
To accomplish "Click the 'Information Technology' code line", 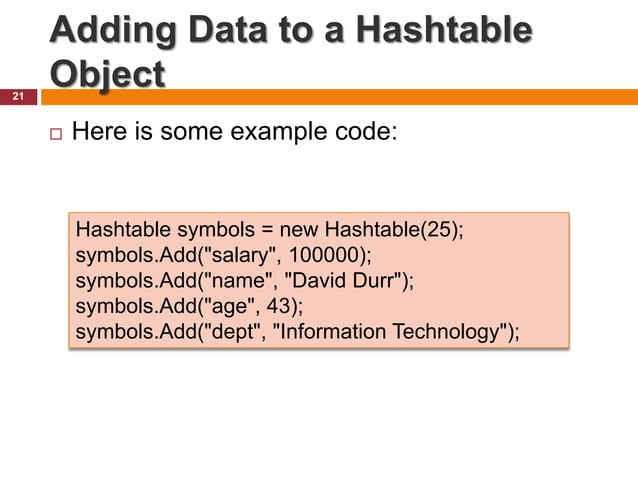I will tap(297, 332).
